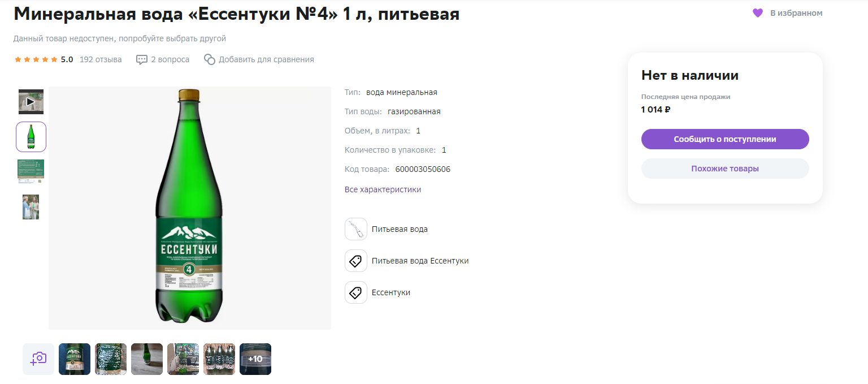Click the product title Минеральная вода Ессентуки №4
This screenshot has height=384, width=868.
(237, 14)
